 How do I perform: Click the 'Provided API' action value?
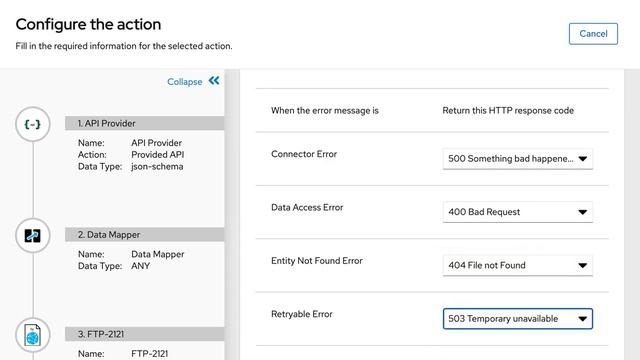coord(158,155)
